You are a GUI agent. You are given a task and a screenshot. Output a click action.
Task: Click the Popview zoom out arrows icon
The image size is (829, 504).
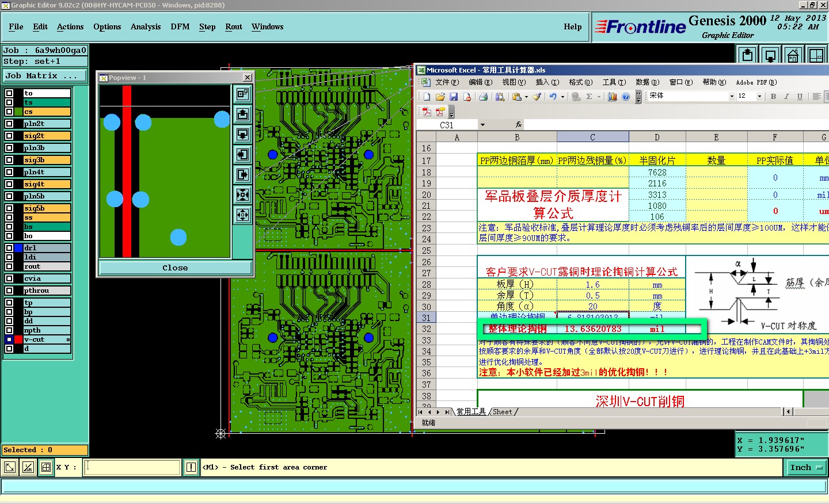coord(242,215)
